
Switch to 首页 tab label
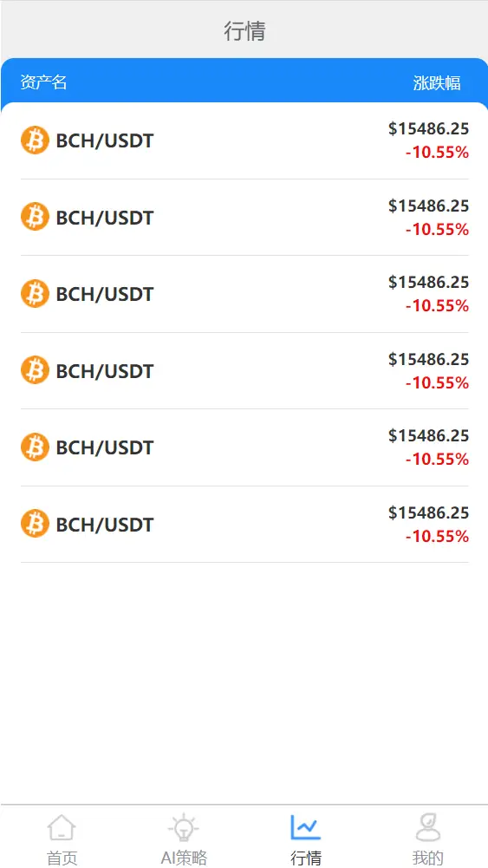coord(62,858)
